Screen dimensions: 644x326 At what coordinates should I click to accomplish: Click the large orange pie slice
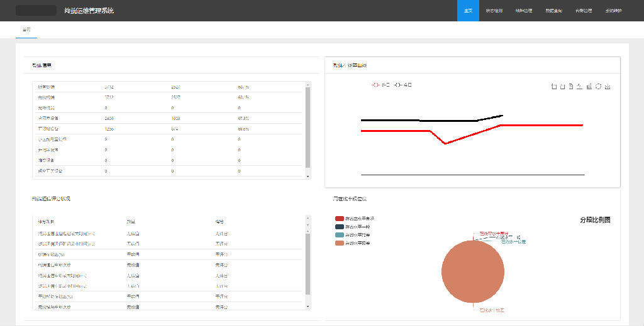point(473,271)
